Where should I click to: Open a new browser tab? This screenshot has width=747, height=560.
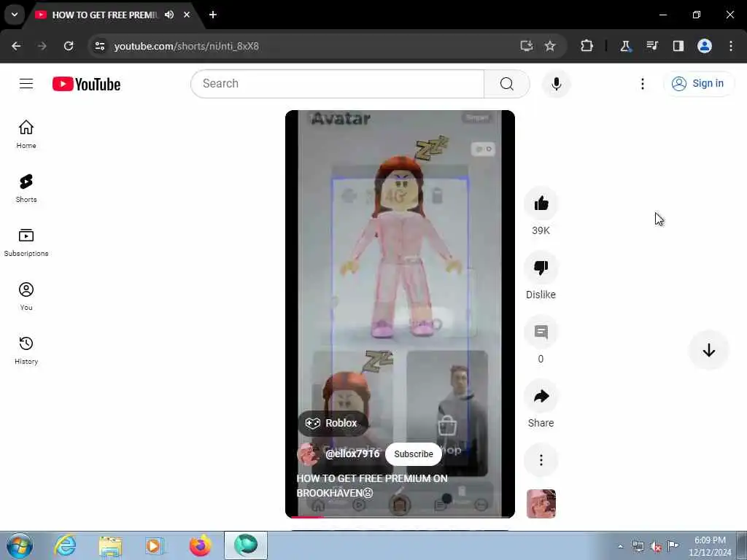[213, 15]
